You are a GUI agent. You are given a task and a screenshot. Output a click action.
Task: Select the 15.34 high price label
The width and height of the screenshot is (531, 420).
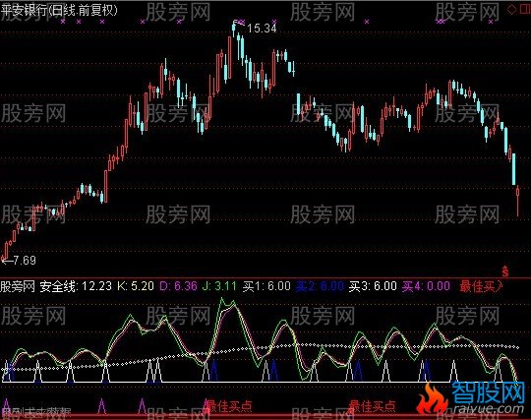tap(262, 29)
